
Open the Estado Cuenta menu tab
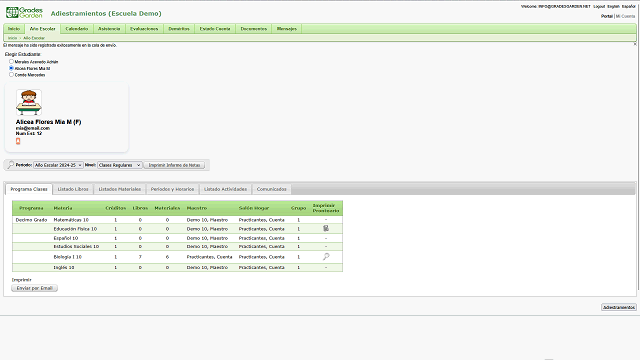coord(215,29)
